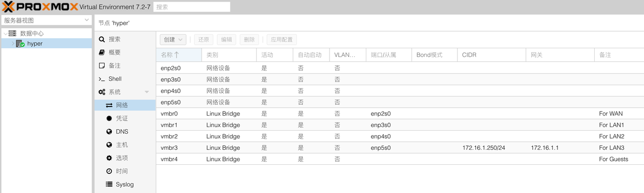The height and width of the screenshot is (193, 644).
Task: Select the vmbr2 bridge row
Action: (400, 136)
